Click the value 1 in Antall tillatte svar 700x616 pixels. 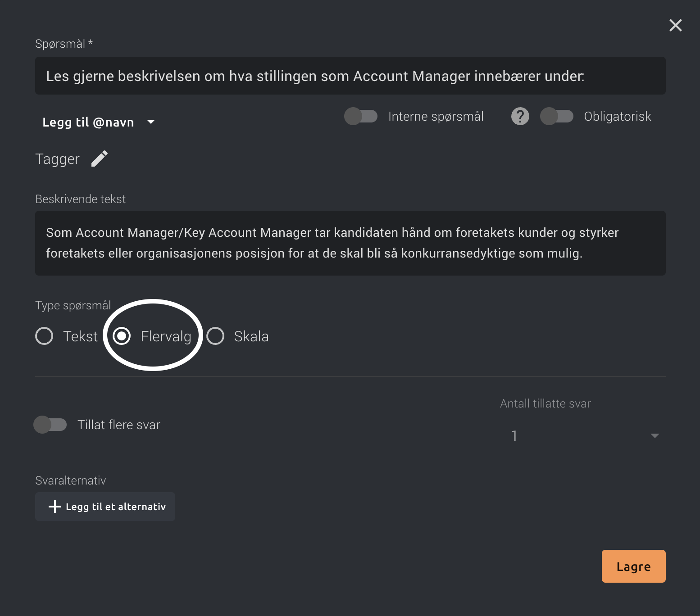tap(514, 436)
